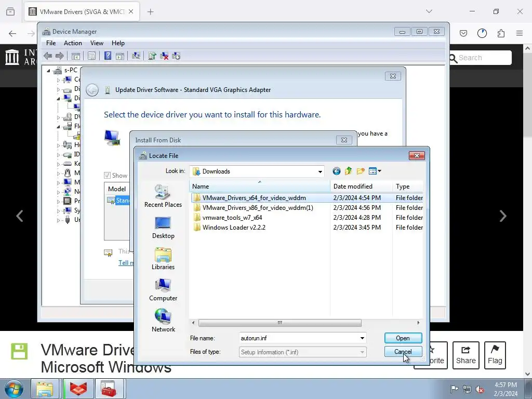Click Update Driver Software toolbar icon

tap(152, 56)
